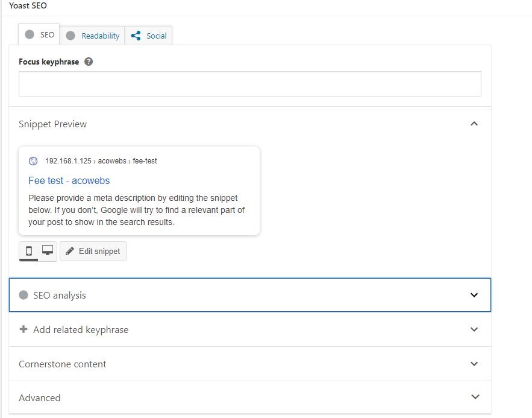Switch snippet preview to desktop view

point(48,251)
